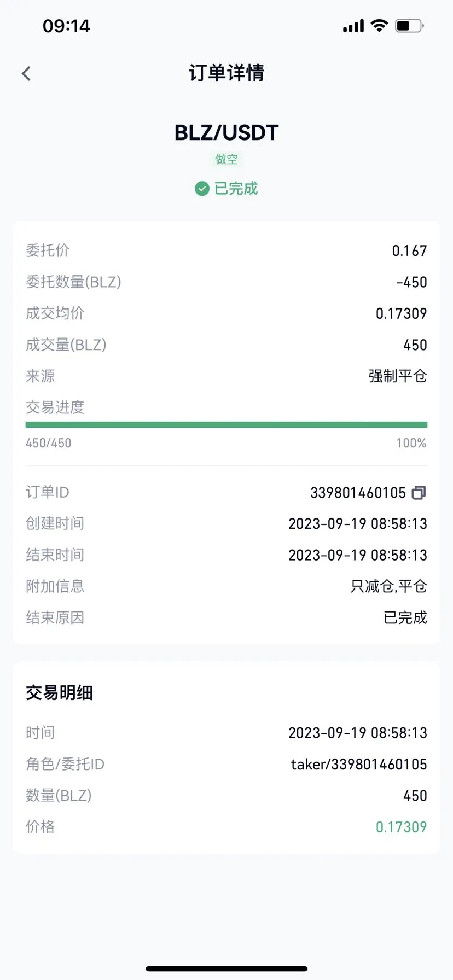Image resolution: width=453 pixels, height=980 pixels.
Task: Tap the 强制平仓 source value
Action: [x=398, y=376]
